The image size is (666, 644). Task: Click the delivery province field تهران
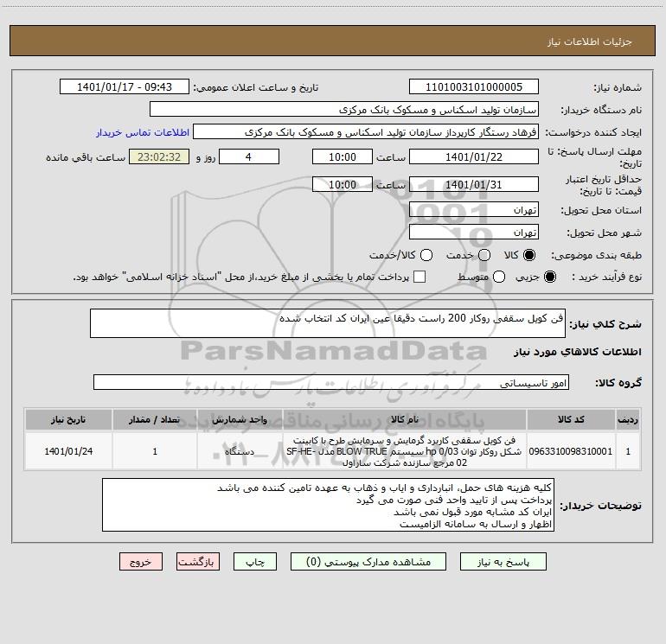[x=474, y=210]
